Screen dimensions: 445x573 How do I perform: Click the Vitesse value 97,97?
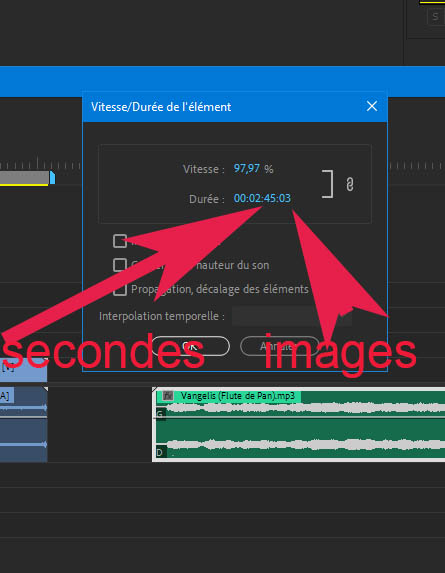[x=247, y=168]
